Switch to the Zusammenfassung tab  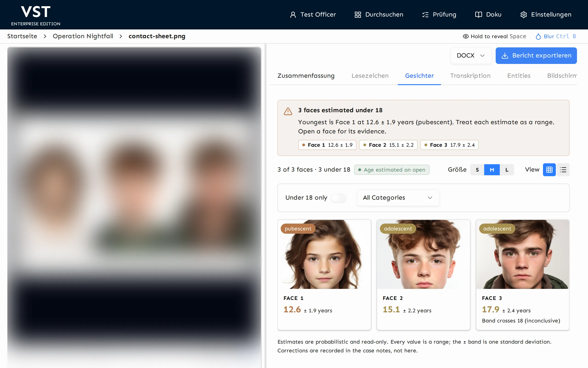click(x=306, y=76)
